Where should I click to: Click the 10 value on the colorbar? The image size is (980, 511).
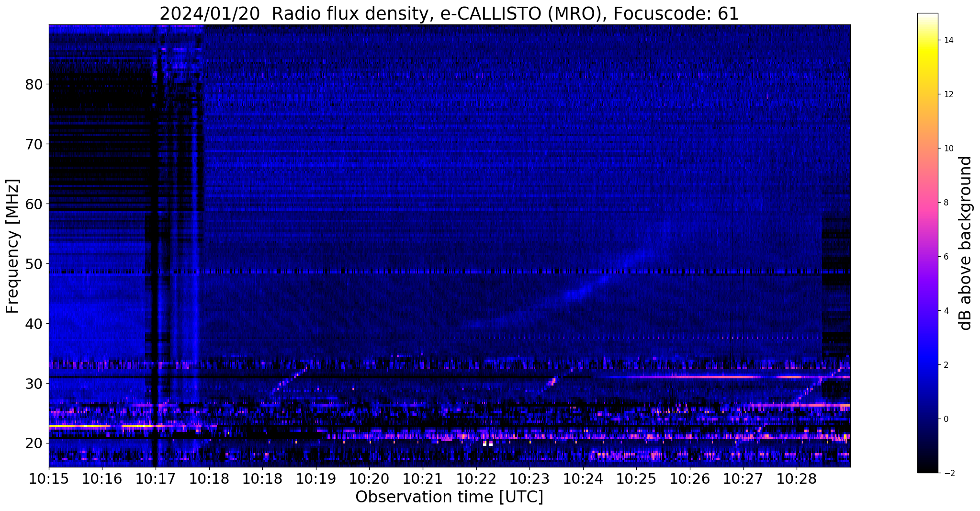click(948, 148)
